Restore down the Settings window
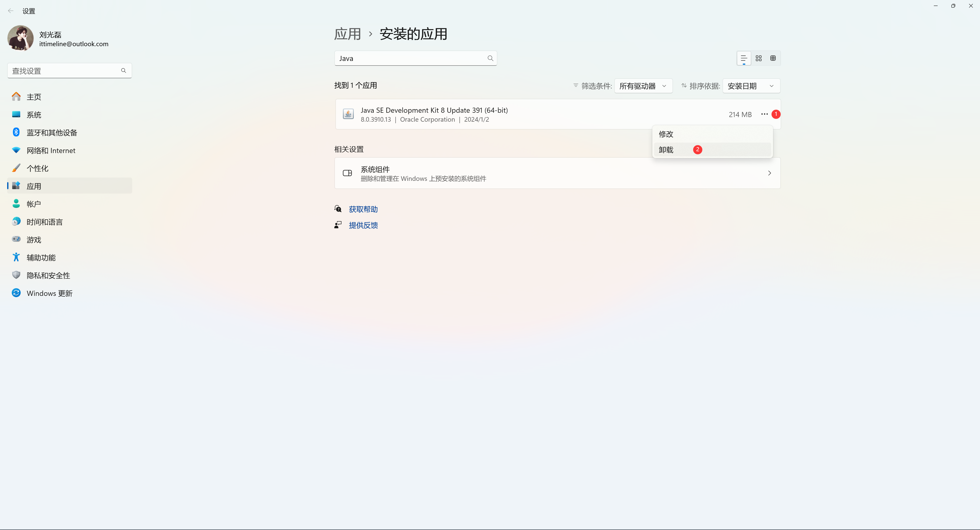 [x=953, y=6]
